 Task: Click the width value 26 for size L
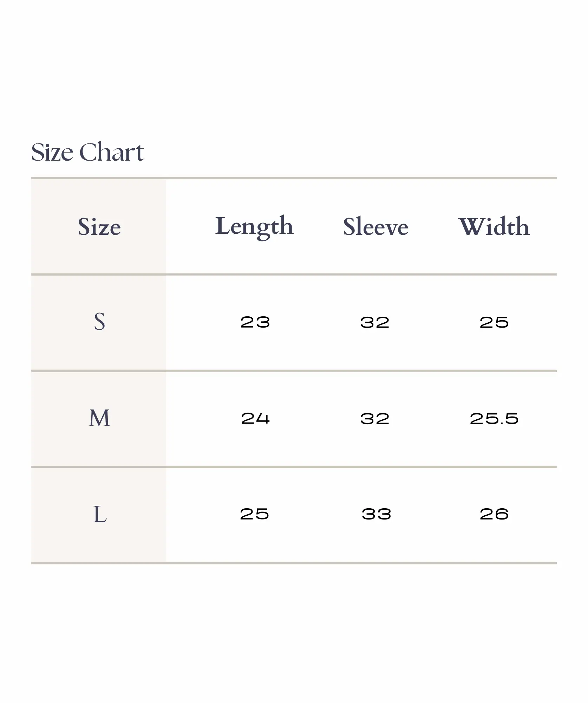point(494,514)
